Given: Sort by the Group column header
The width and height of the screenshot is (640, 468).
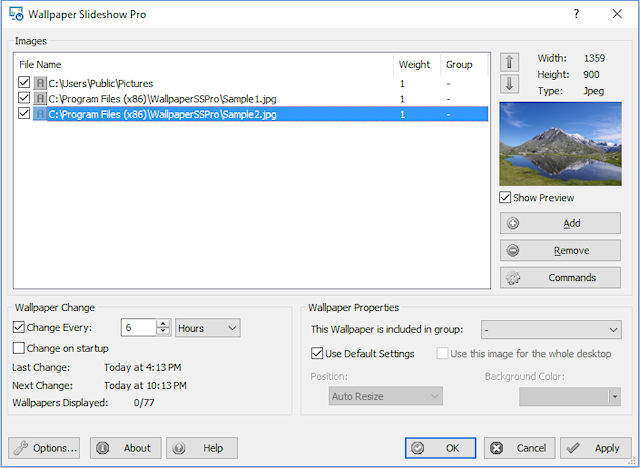Looking at the screenshot, I should click(464, 64).
